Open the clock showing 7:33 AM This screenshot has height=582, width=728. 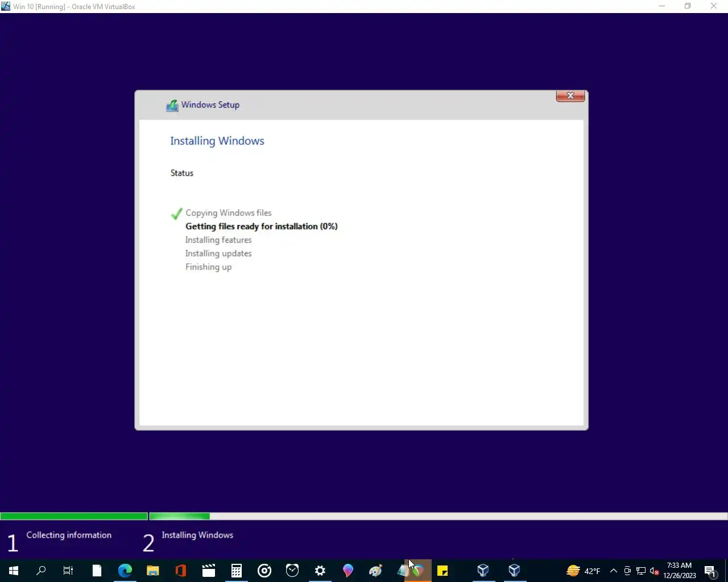(680, 571)
